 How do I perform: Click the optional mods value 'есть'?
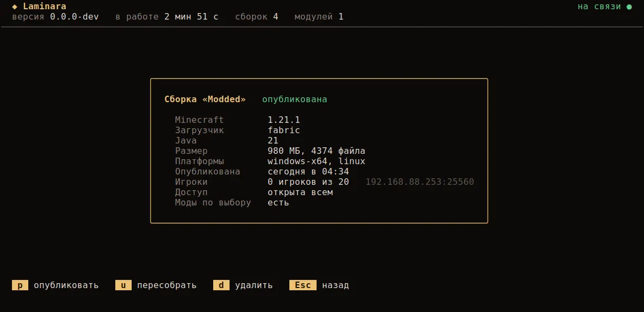278,203
